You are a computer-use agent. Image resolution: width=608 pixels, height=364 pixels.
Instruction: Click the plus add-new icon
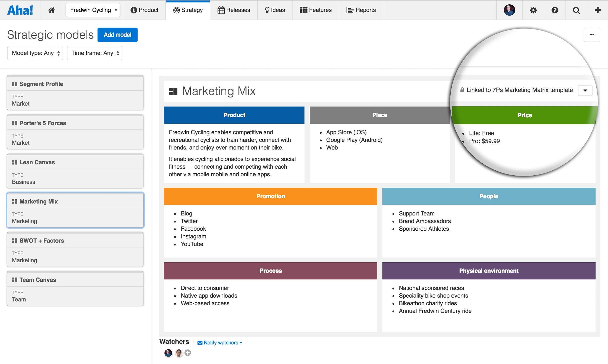[x=598, y=10]
